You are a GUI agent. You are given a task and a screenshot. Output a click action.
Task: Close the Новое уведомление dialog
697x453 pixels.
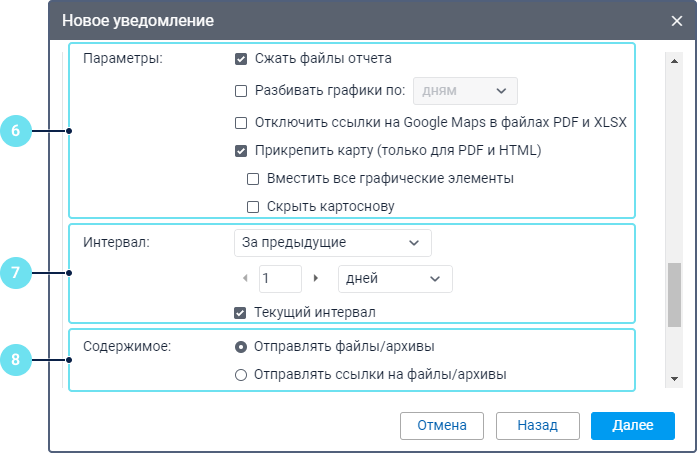(x=677, y=20)
